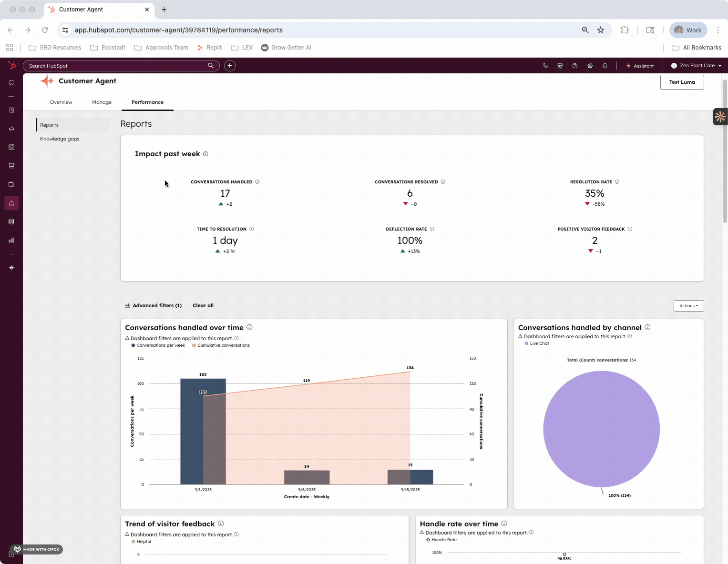Switch to the Overview tab
Image resolution: width=728 pixels, height=564 pixels.
[61, 102]
